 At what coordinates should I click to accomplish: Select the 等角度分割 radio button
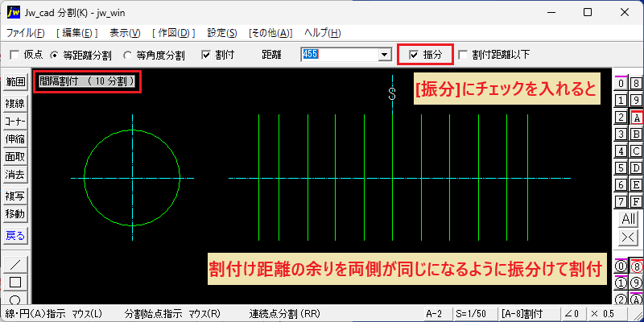(x=128, y=56)
